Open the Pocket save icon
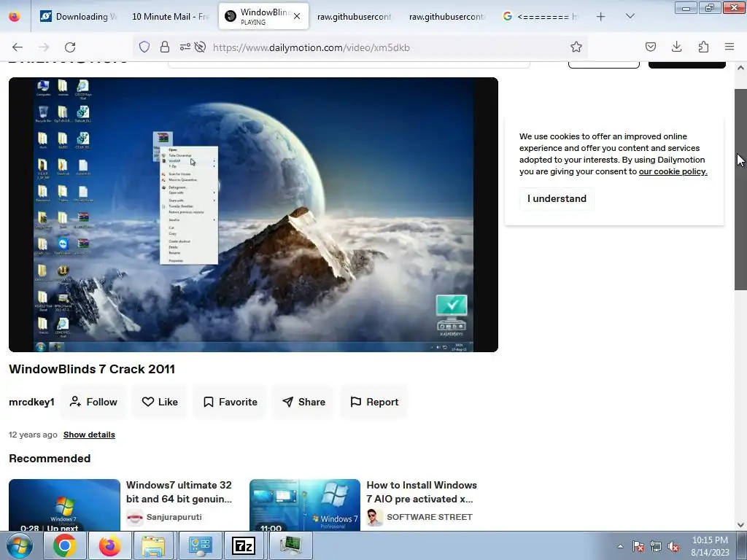 pyautogui.click(x=650, y=47)
